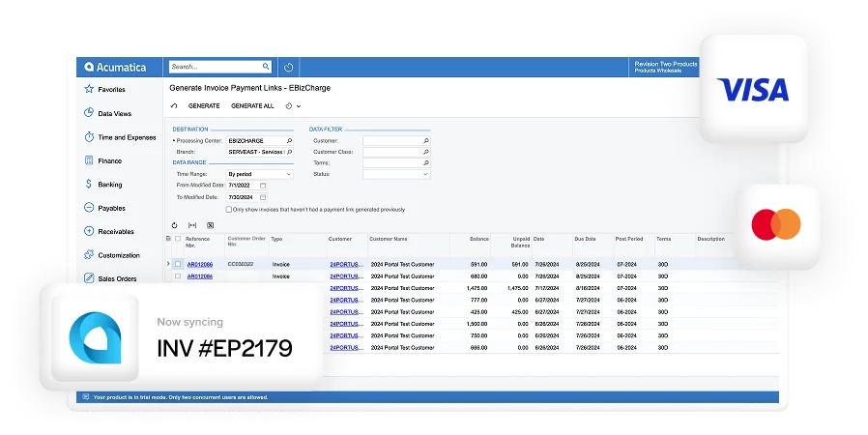Check the select-all header checkbox
This screenshot has height=435, width=868.
point(178,239)
